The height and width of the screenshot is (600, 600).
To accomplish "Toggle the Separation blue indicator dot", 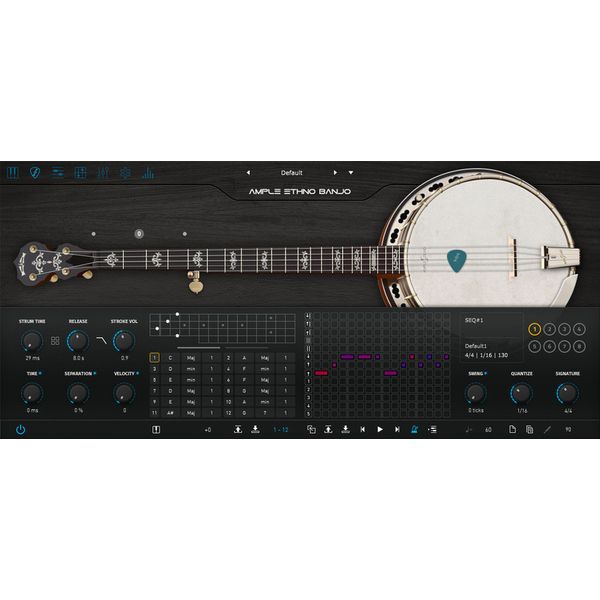I will (x=95, y=374).
